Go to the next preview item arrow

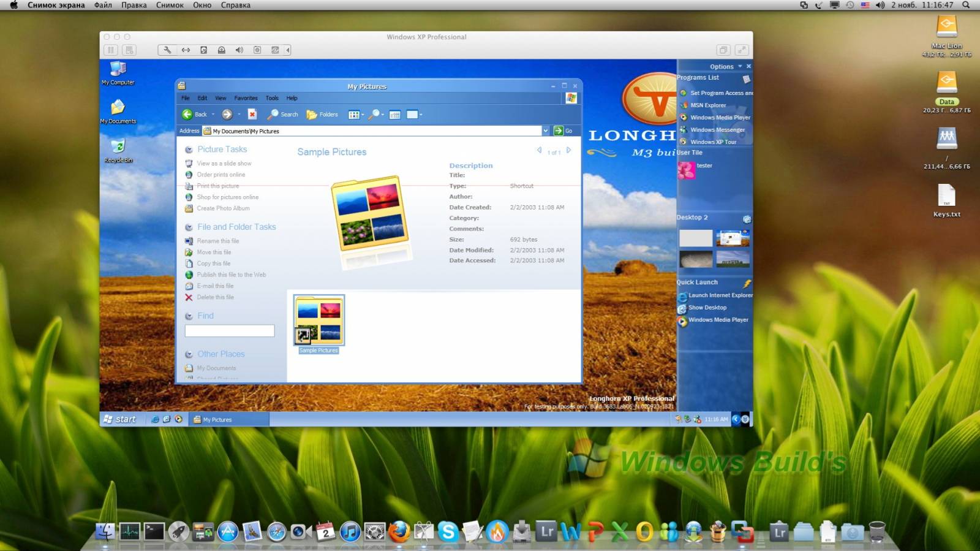[x=568, y=151]
